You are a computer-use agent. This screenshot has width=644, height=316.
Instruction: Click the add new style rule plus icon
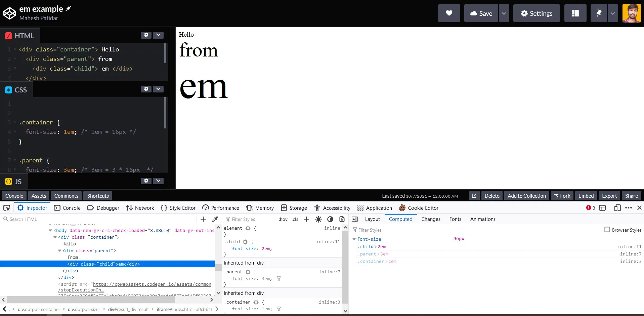tap(306, 219)
